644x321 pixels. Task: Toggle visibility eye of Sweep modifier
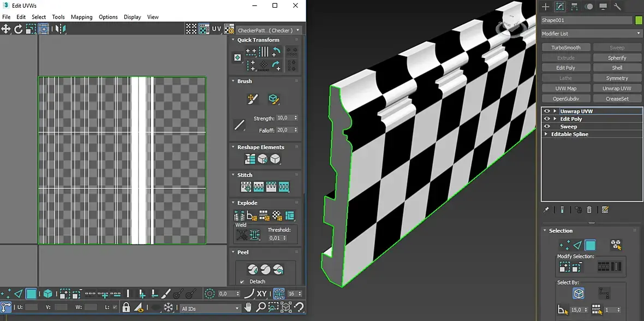[x=547, y=127]
